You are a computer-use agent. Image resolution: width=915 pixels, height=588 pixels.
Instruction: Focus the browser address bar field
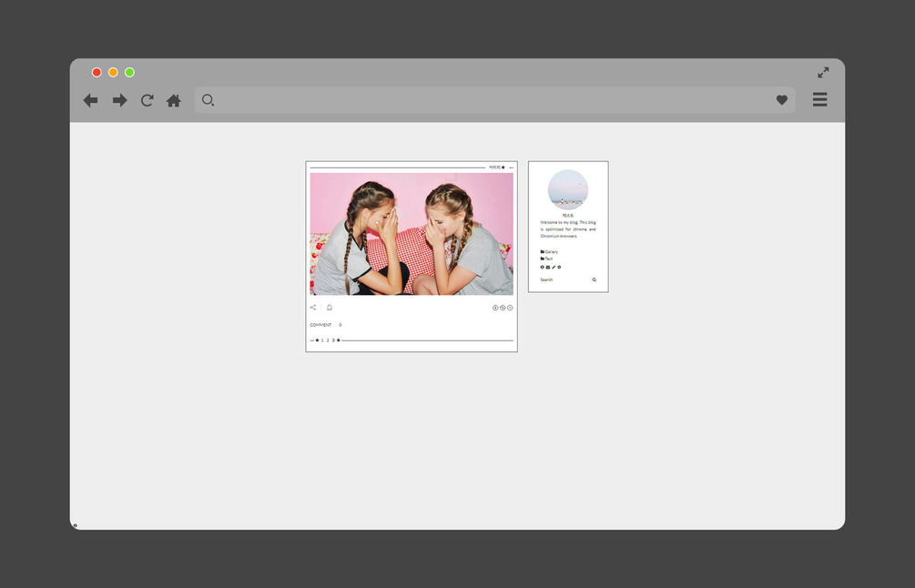tap(495, 100)
